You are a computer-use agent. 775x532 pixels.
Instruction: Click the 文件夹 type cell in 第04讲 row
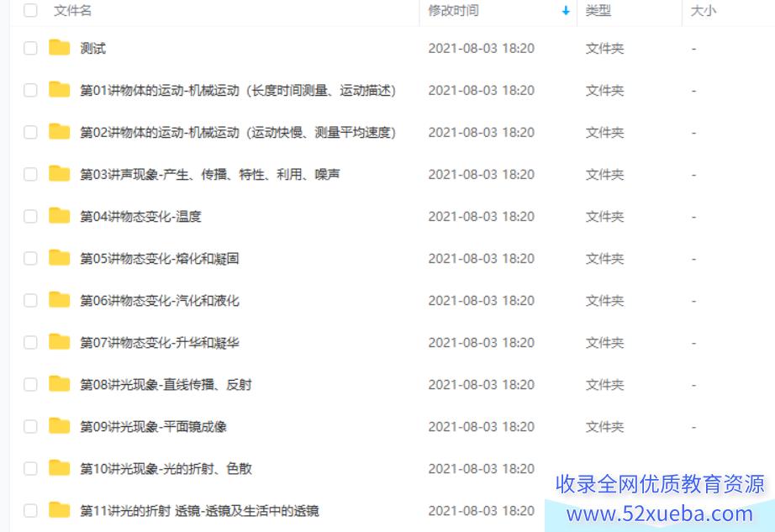tap(604, 216)
